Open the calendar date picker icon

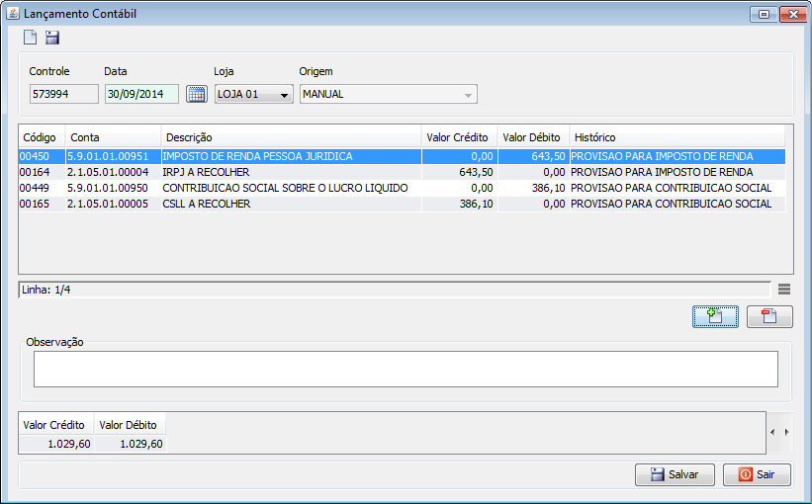point(197,94)
